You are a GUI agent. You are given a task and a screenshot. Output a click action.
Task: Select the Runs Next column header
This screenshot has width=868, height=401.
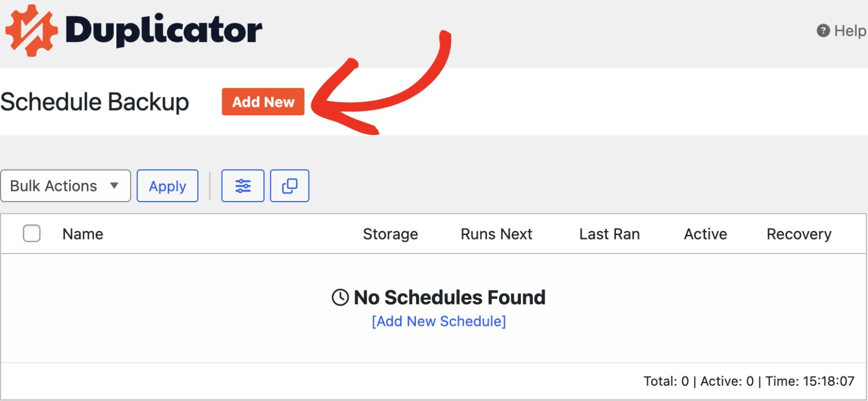click(496, 233)
